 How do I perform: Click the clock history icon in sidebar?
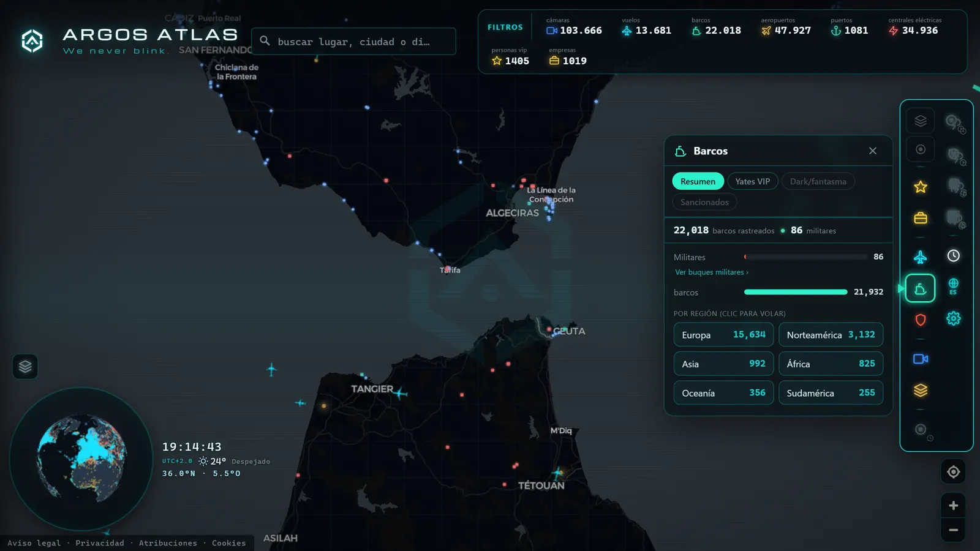pos(953,256)
